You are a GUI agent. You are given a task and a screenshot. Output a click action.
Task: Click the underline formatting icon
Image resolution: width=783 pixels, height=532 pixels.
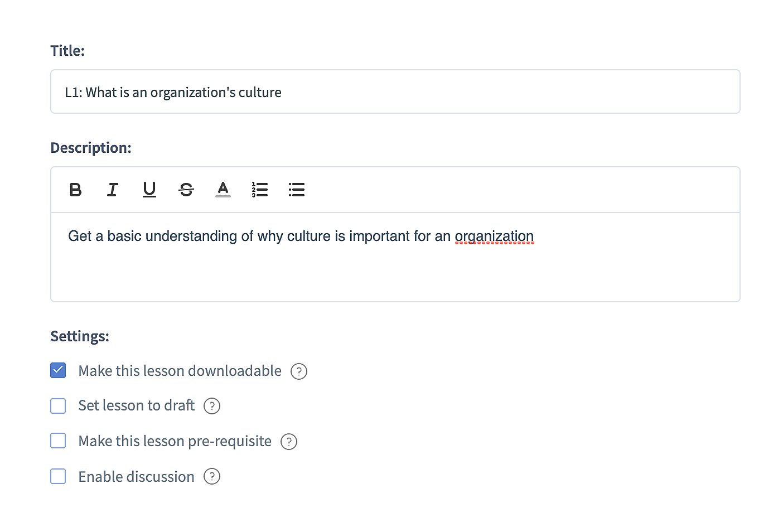[149, 190]
